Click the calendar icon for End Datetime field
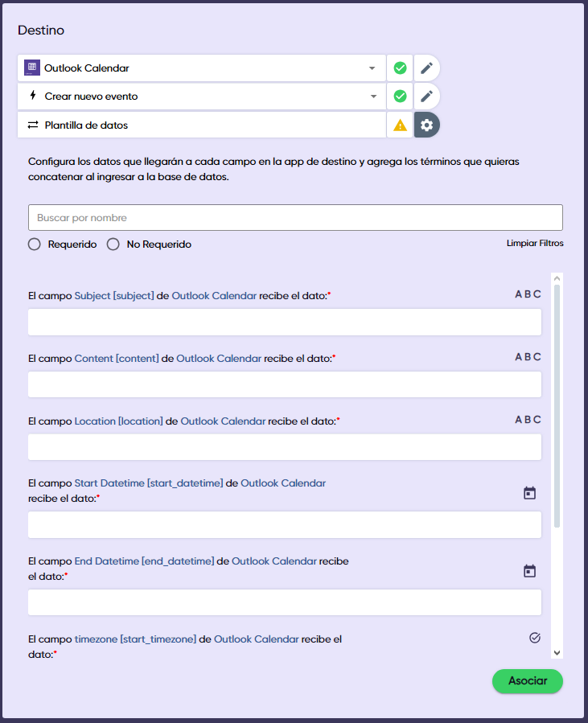The width and height of the screenshot is (588, 723). point(529,571)
